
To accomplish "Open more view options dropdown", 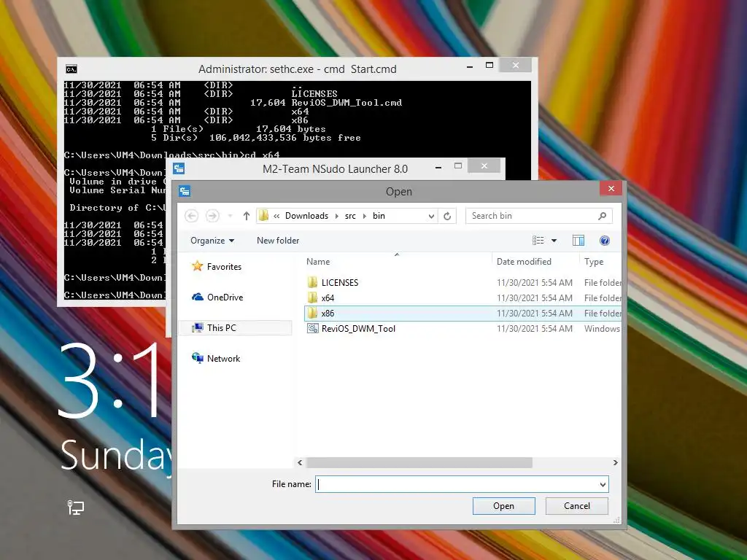I will [x=554, y=241].
